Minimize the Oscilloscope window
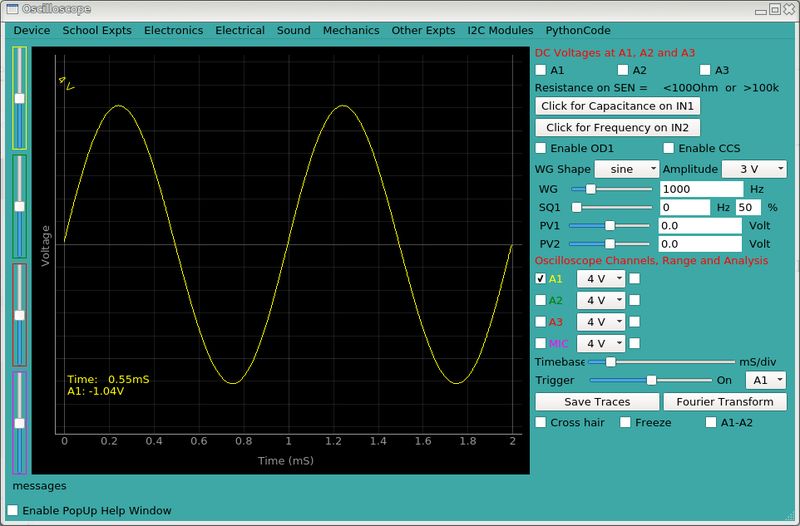This screenshot has width=800, height=526. [x=761, y=11]
